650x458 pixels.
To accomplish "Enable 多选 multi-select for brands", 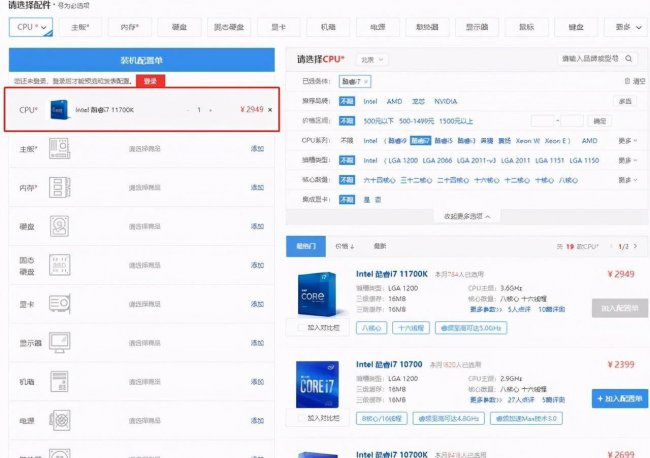I will point(625,101).
